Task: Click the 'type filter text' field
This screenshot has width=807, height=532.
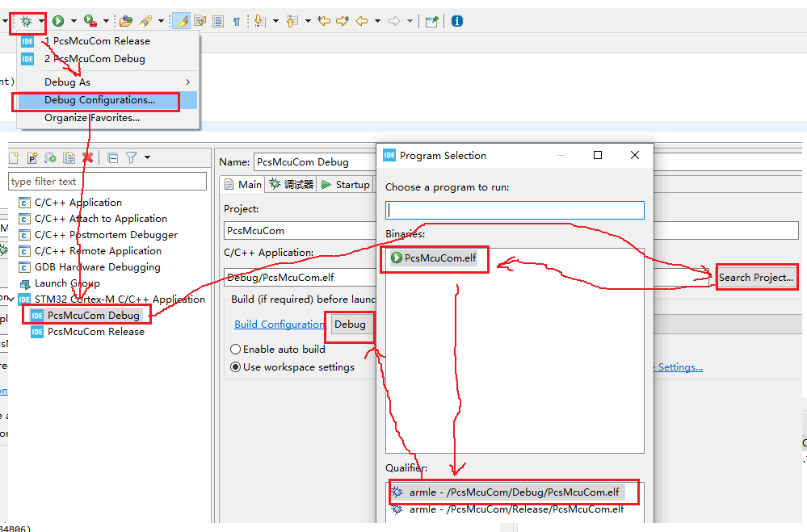Action: click(x=107, y=181)
